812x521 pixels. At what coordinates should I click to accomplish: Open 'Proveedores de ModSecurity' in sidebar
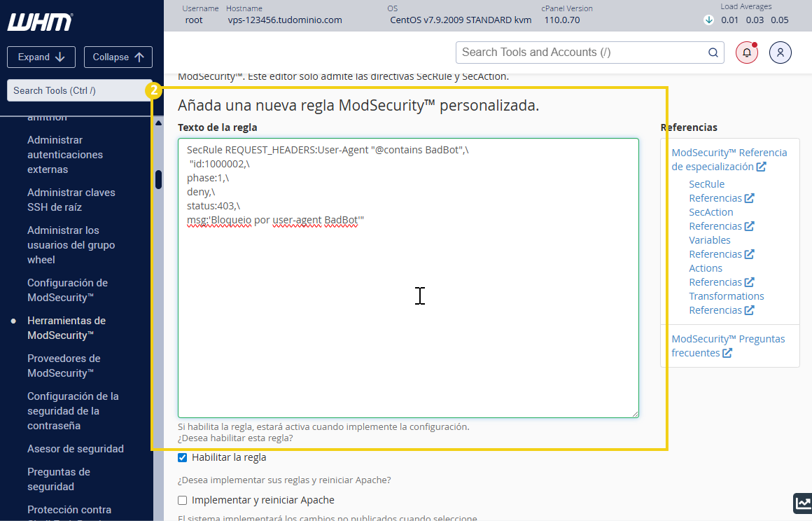pos(64,366)
